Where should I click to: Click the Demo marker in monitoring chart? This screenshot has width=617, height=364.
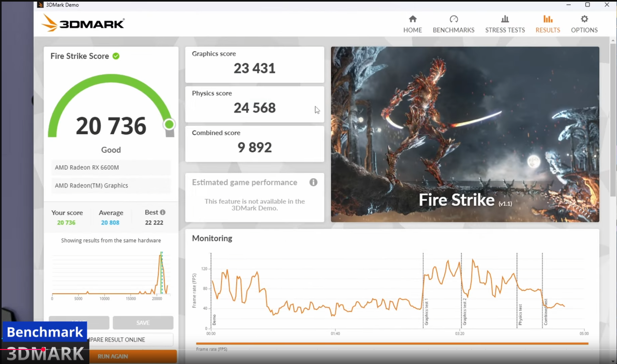point(211,290)
